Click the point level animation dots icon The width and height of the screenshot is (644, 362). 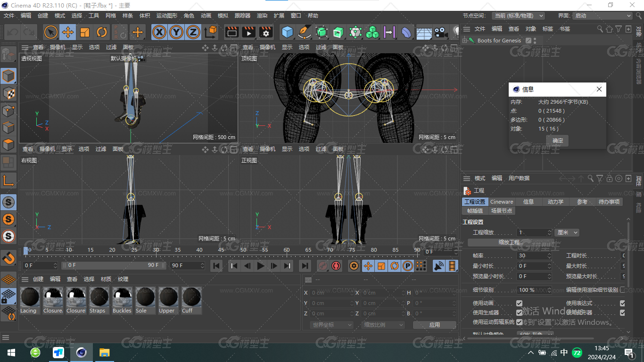click(421, 266)
